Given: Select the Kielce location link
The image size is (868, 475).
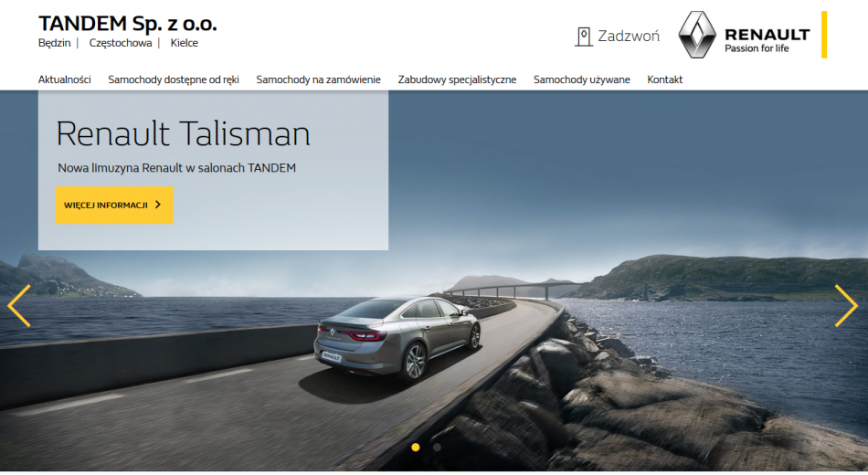Looking at the screenshot, I should coord(185,43).
